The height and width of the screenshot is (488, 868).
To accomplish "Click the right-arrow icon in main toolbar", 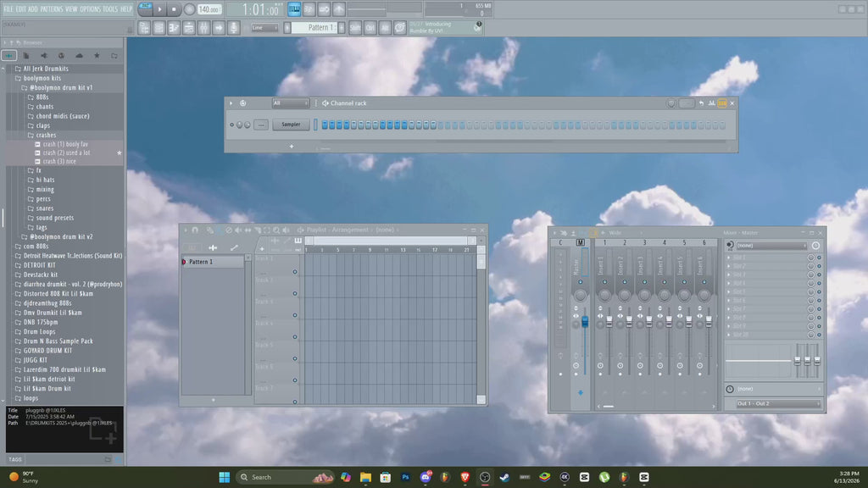I will click(219, 28).
